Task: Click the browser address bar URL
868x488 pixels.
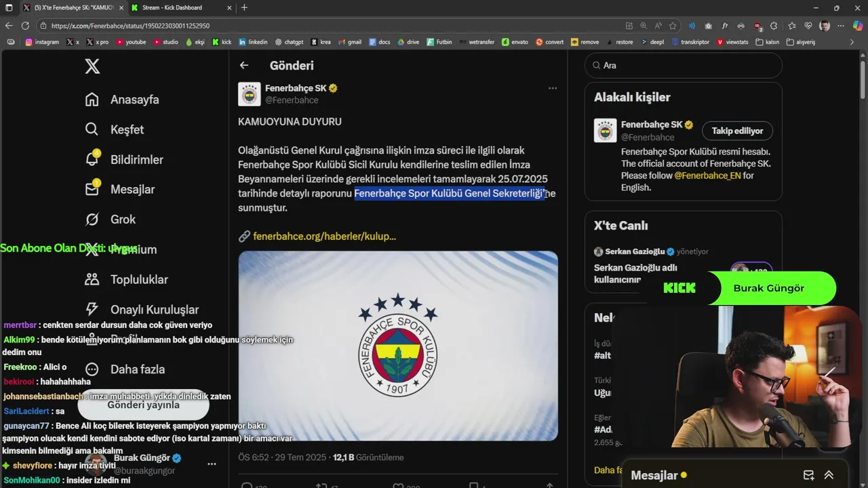Action: pyautogui.click(x=130, y=26)
